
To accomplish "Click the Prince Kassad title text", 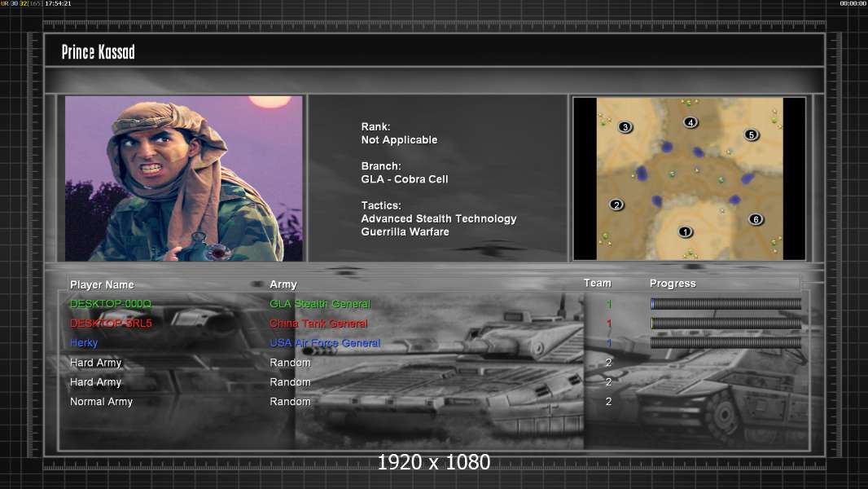I will click(98, 52).
